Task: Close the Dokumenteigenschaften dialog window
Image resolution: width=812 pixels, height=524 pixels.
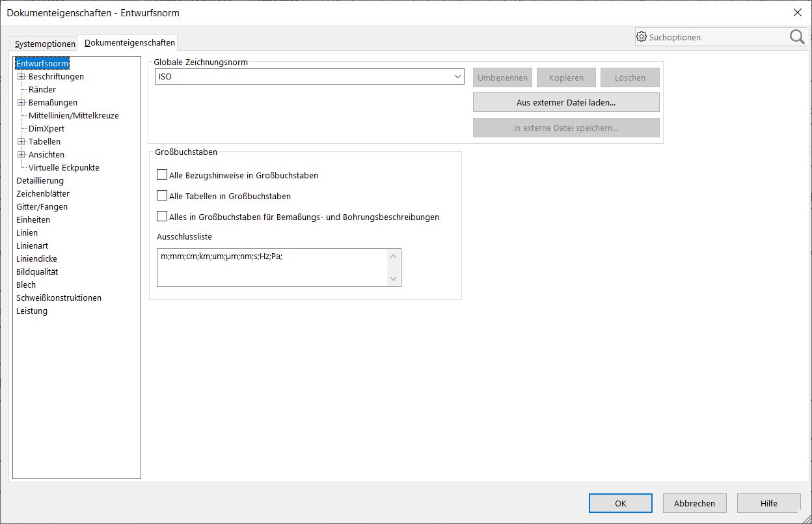Action: 797,12
